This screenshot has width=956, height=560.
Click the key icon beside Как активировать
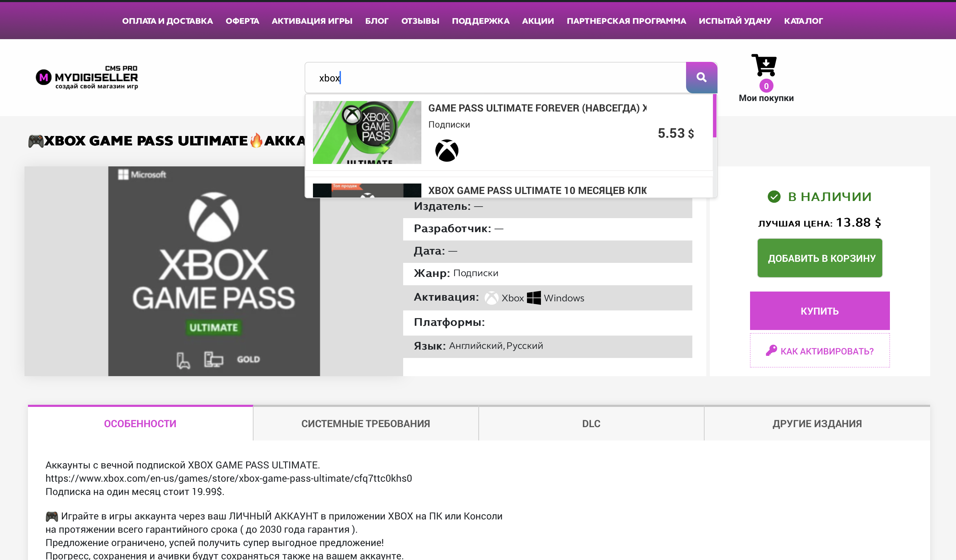[x=771, y=350]
